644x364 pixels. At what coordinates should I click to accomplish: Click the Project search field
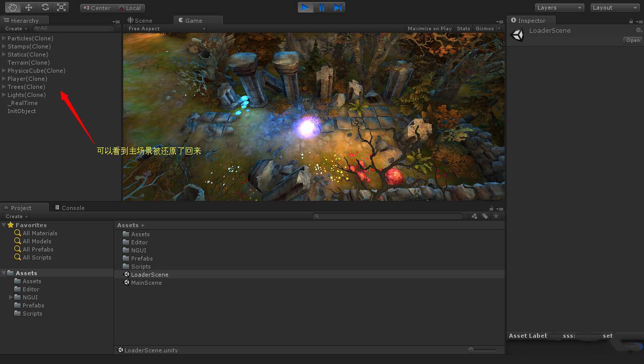[x=387, y=216]
